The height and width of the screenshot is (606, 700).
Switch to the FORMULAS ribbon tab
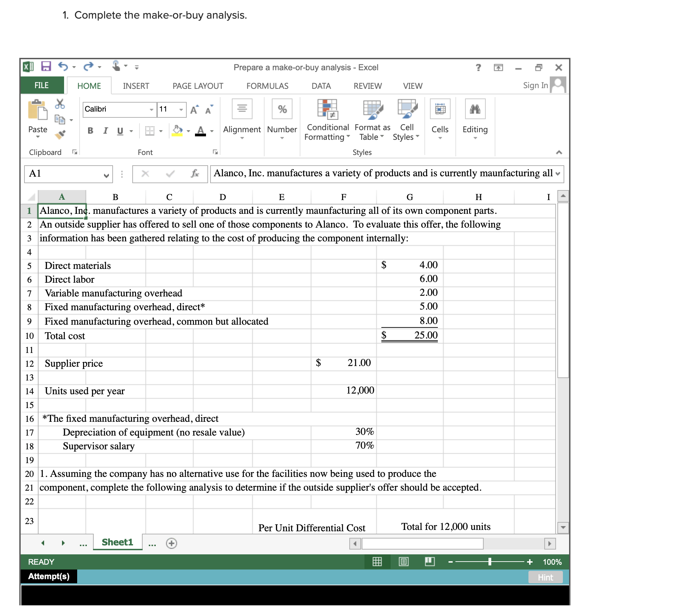(x=267, y=85)
